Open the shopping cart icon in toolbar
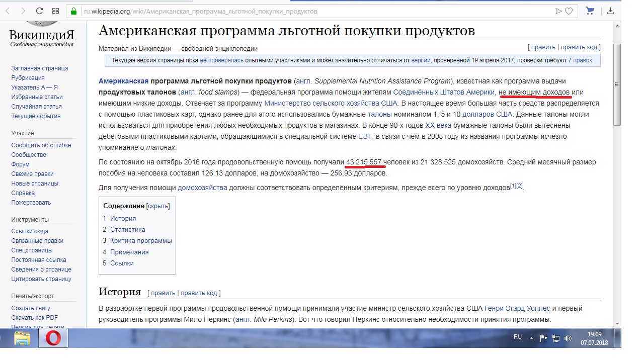The width and height of the screenshot is (644, 362). click(590, 11)
